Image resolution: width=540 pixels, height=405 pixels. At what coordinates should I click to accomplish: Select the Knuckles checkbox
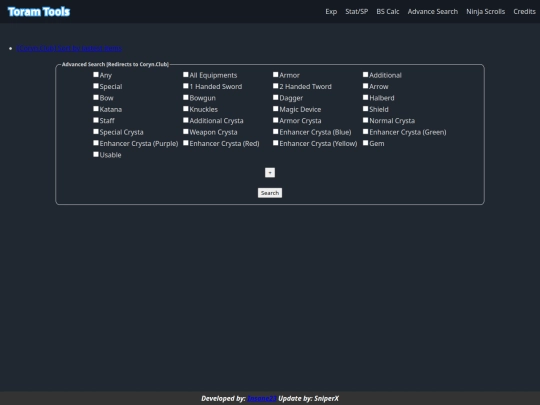[x=186, y=109]
